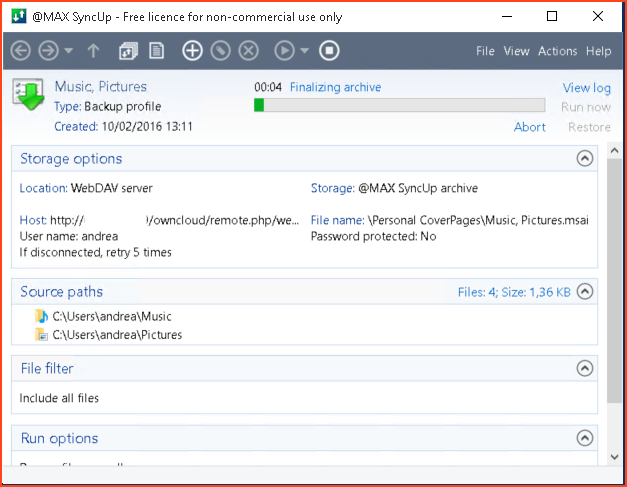Click the Storage options heading
The width and height of the screenshot is (627, 487).
click(71, 159)
